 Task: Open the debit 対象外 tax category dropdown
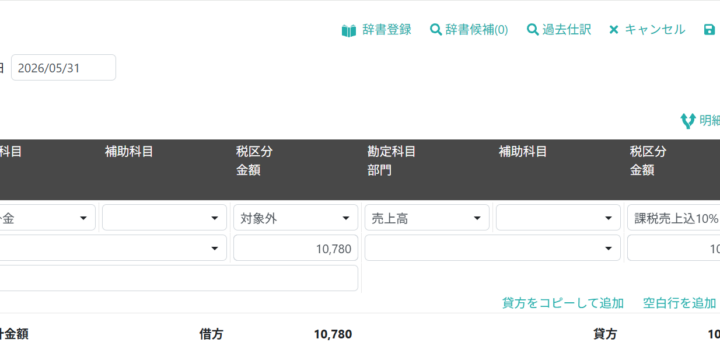[x=296, y=218]
